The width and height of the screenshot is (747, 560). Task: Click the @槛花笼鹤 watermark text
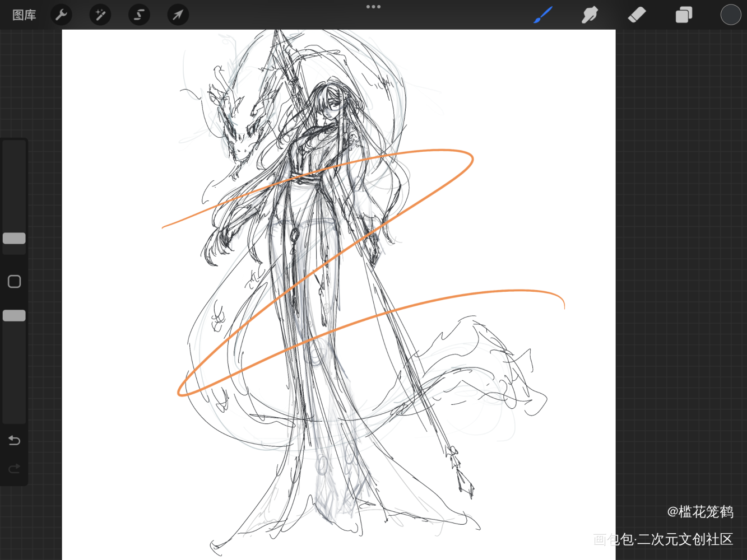click(700, 511)
